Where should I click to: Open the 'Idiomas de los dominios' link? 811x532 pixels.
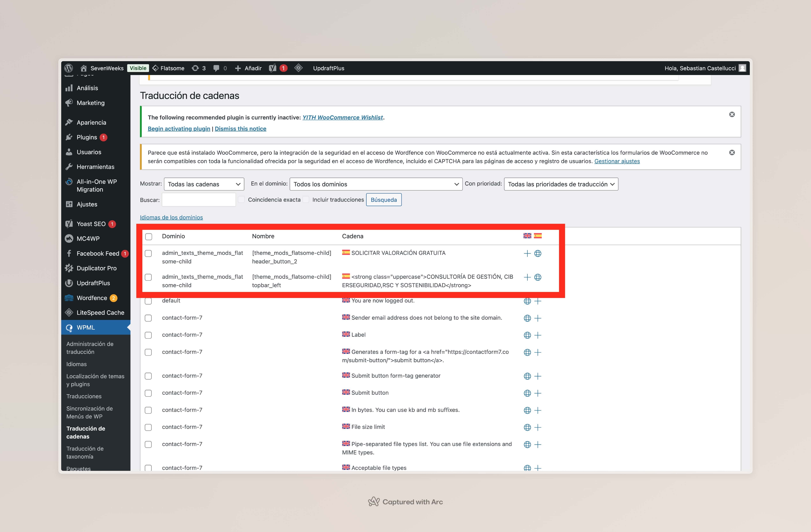pos(171,217)
